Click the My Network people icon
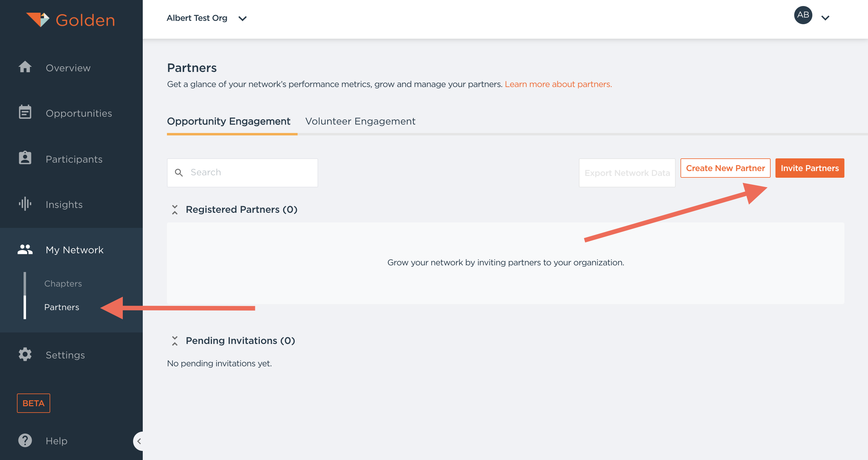Screen dimensions: 868x460 click(x=25, y=250)
